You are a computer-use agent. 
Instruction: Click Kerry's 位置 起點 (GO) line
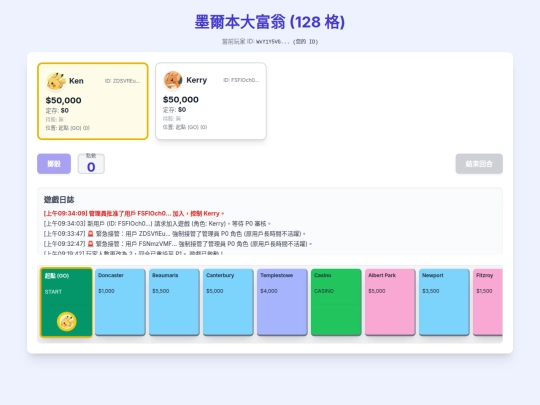185,127
